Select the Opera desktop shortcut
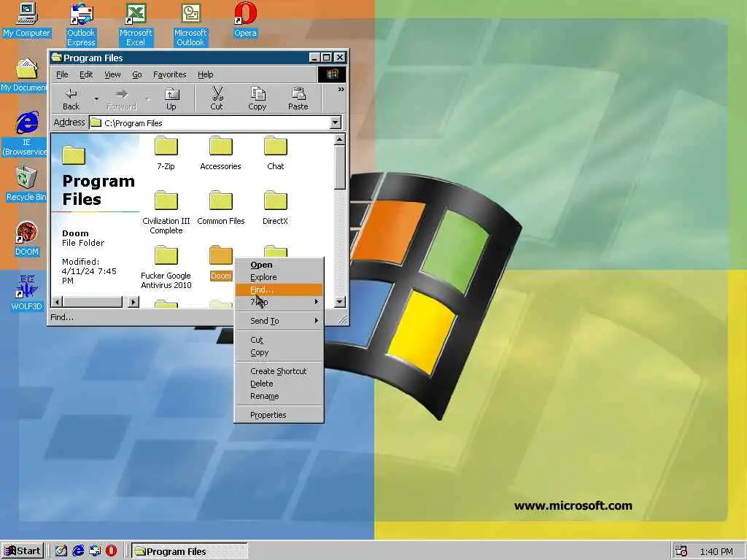Viewport: 747px width, 560px height. pos(245,20)
